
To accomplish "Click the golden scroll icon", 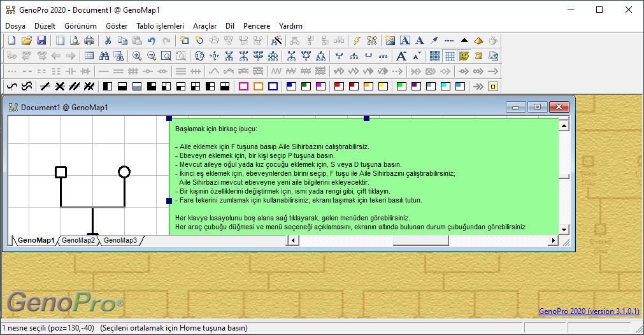I will click(x=478, y=56).
